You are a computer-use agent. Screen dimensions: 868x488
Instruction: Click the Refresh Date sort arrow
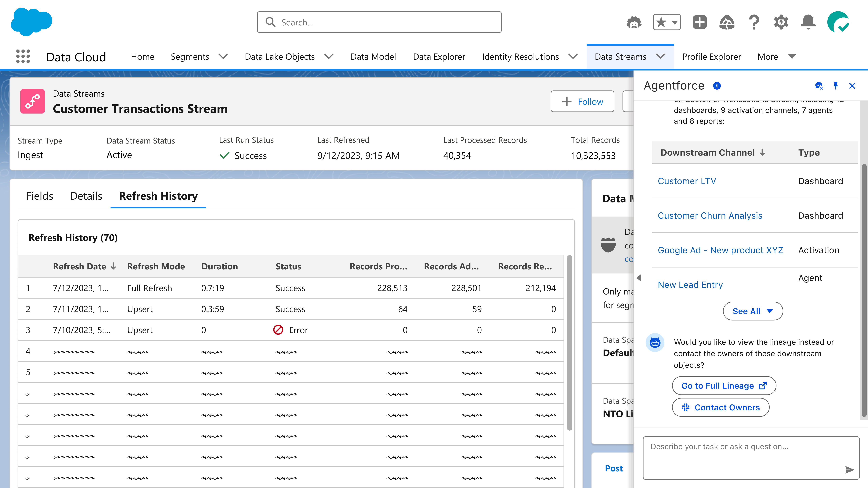coord(113,266)
